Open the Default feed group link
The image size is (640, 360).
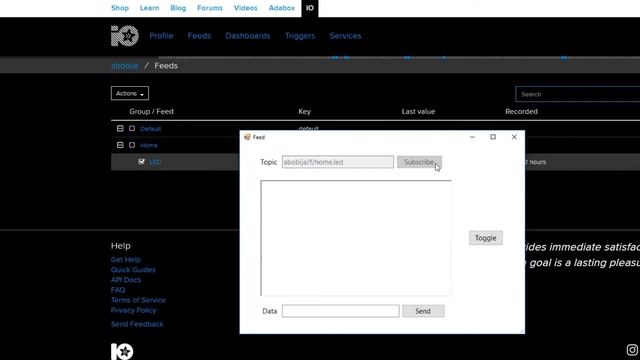(151, 129)
